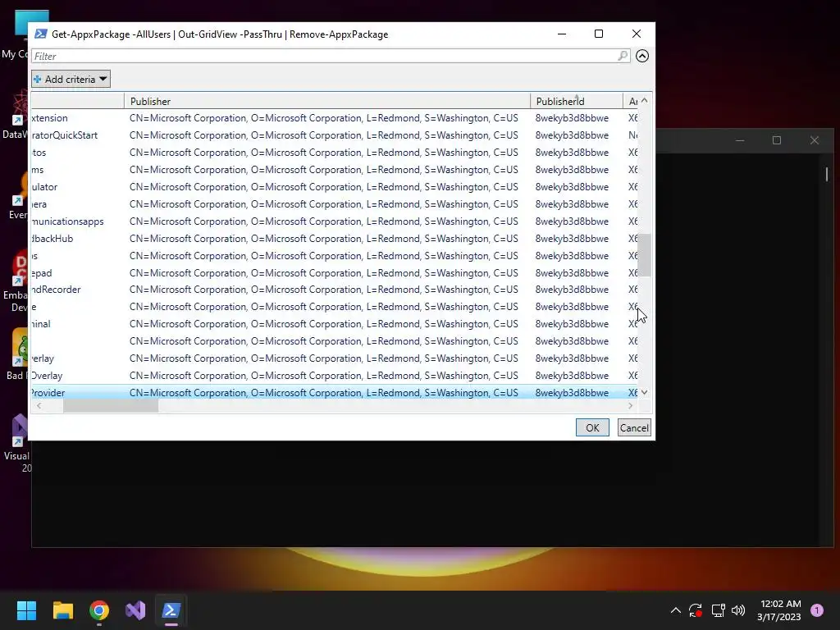Switch to PowerShell taskbar icon
The width and height of the screenshot is (840, 630).
coord(171,610)
